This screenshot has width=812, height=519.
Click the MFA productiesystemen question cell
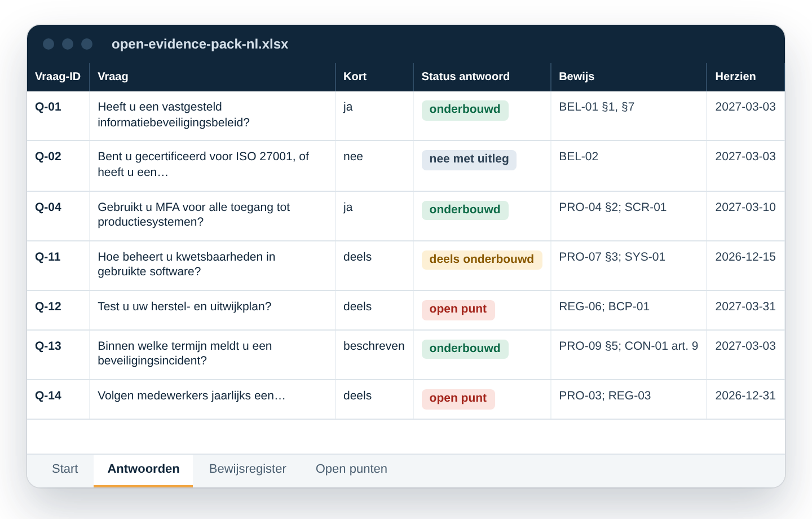pyautogui.click(x=213, y=216)
